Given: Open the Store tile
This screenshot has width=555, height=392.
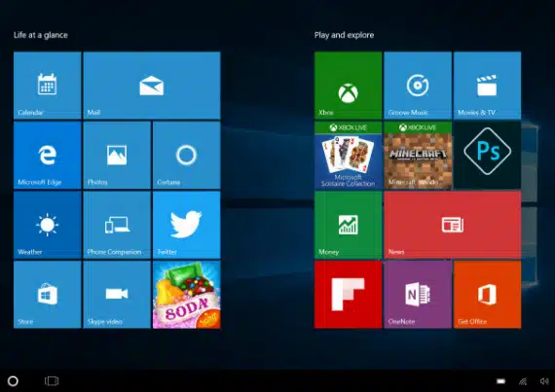Looking at the screenshot, I should [x=47, y=295].
